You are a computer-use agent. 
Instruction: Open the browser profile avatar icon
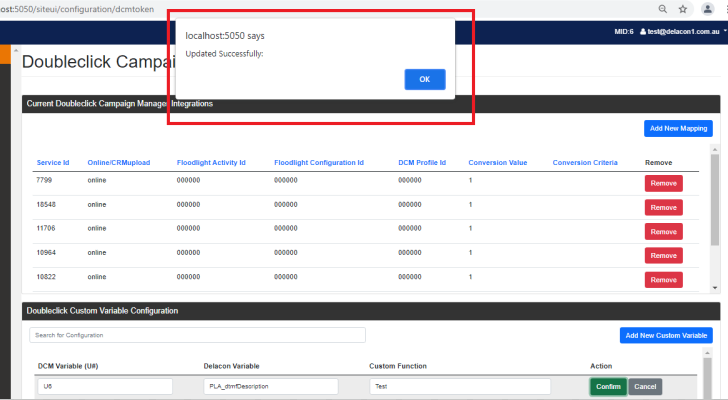click(707, 9)
